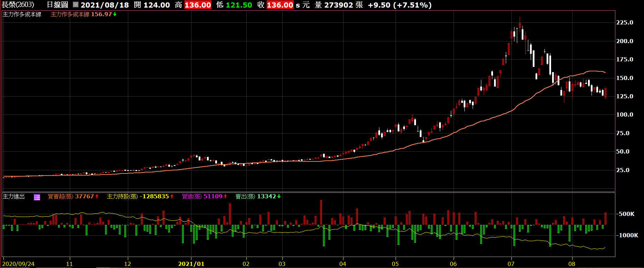Click the -1000K axis label
Viewport: 644px width, 268px height.
[x=627, y=236]
